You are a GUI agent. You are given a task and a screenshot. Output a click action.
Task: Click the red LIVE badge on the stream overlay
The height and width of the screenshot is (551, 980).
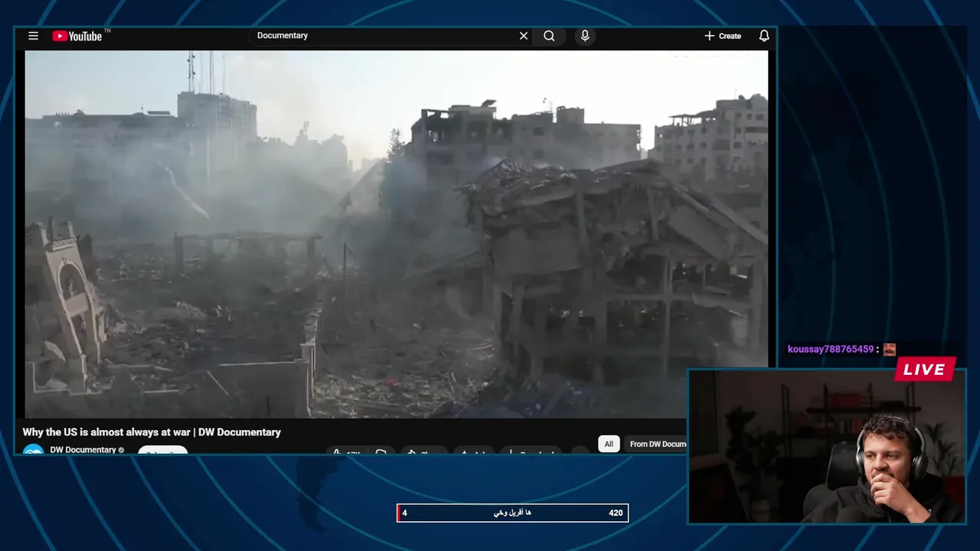925,370
